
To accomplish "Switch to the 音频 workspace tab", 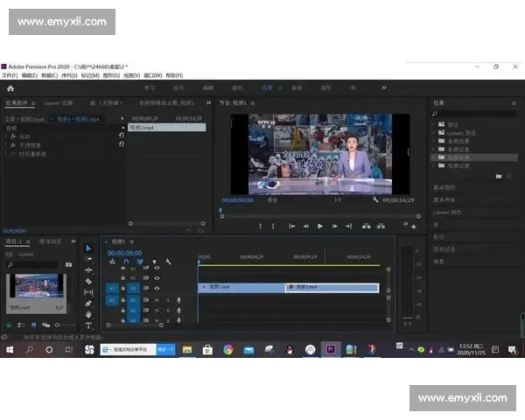I will point(297,87).
